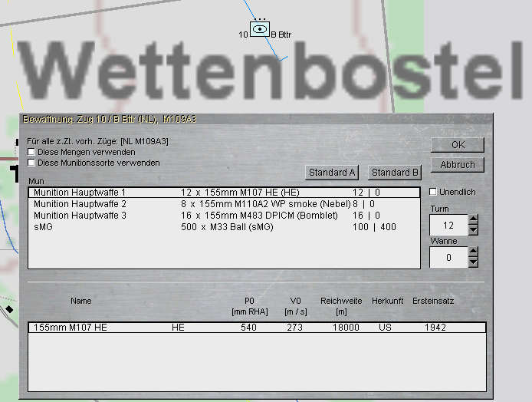Click the 10 B Bttr artillery unit symbol
532x402 pixels.
pyautogui.click(x=261, y=30)
